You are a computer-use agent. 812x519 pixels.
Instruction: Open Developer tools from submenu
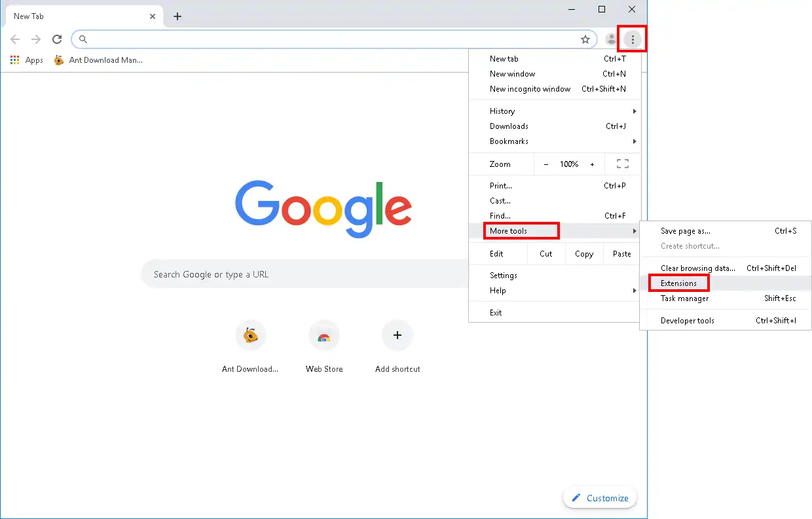pyautogui.click(x=726, y=321)
